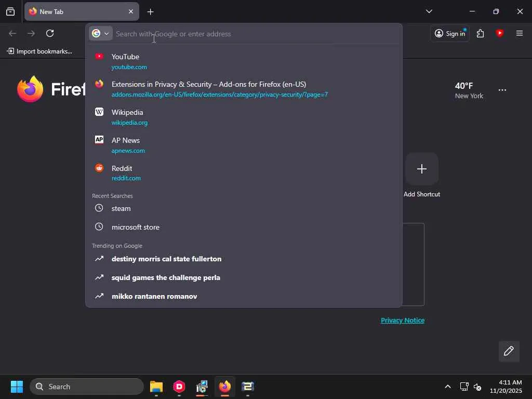Open the weather widget three-dot menu
The width and height of the screenshot is (532, 399).
(x=502, y=90)
